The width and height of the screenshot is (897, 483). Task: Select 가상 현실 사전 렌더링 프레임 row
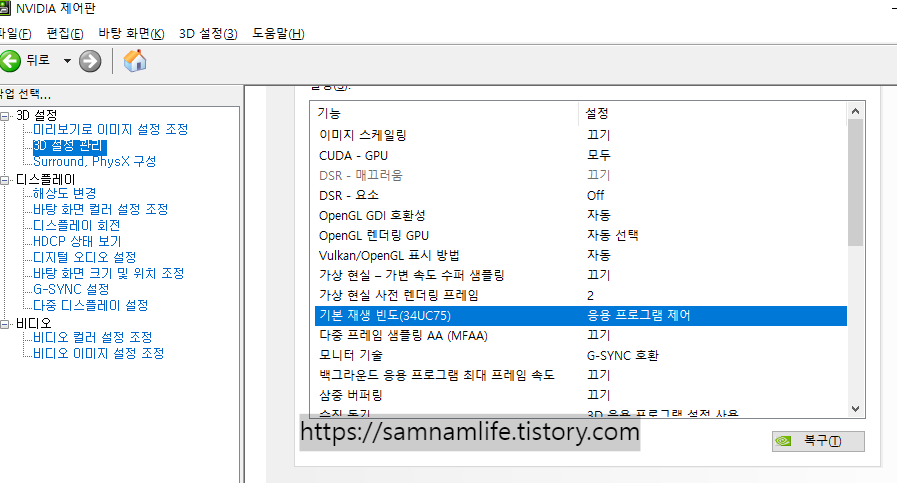[x=581, y=295]
